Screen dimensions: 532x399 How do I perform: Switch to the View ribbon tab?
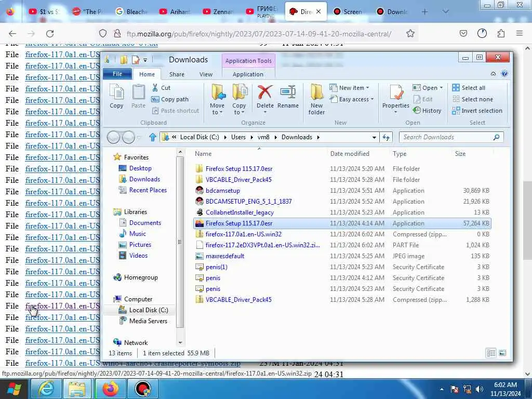coord(206,74)
